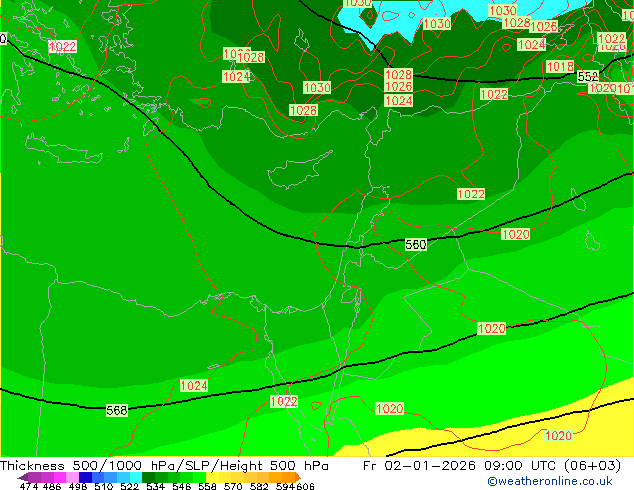
Task: Click the legend value 474
Action: (29, 486)
